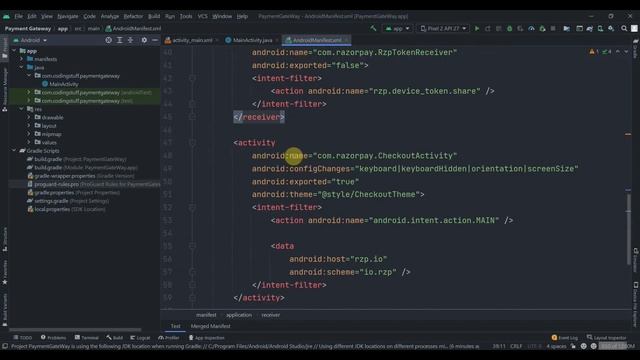Click the memory usage indicator in status bar
The width and height of the screenshot is (640, 360).
click(616, 346)
